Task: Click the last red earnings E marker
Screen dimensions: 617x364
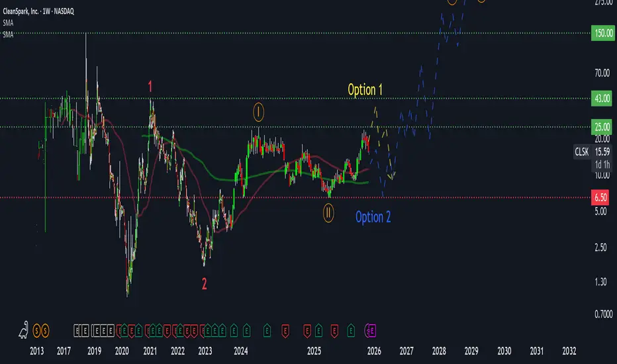Action: [334, 331]
